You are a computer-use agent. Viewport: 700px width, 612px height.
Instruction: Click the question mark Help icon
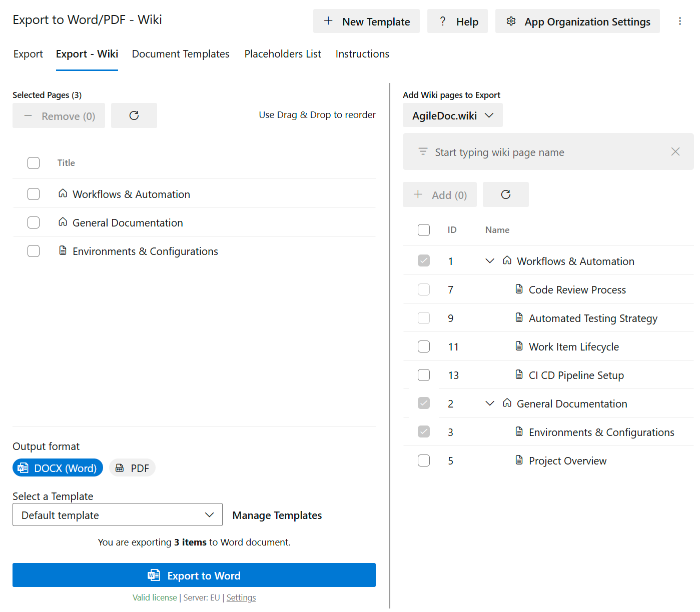click(442, 21)
